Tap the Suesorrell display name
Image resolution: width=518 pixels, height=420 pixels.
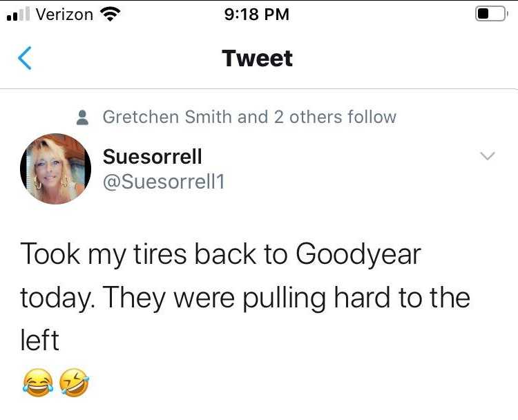(x=152, y=156)
